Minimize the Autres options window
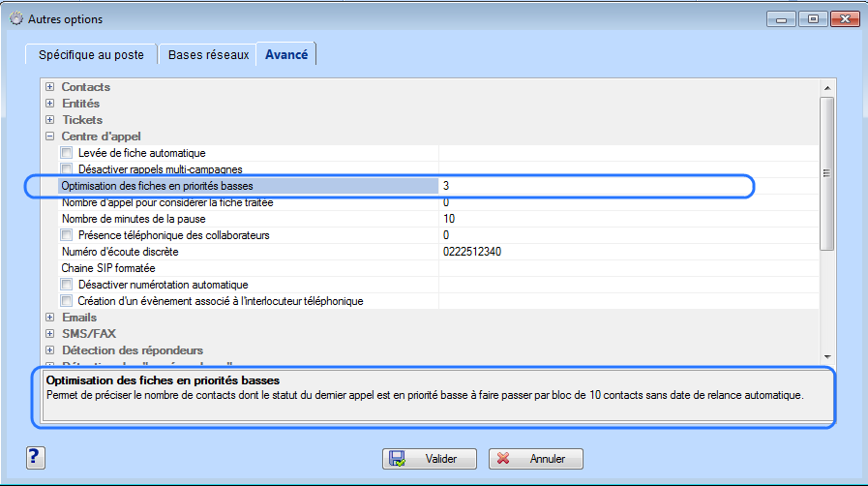 [781, 18]
